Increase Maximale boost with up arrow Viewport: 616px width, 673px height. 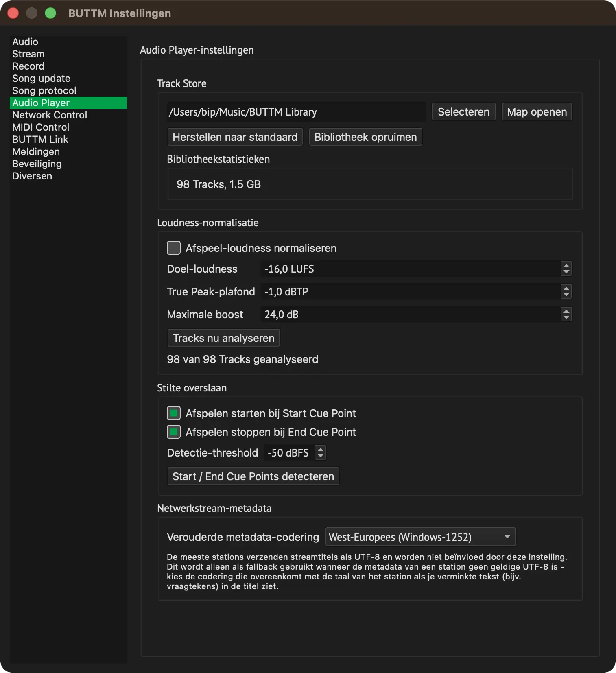pyautogui.click(x=566, y=311)
